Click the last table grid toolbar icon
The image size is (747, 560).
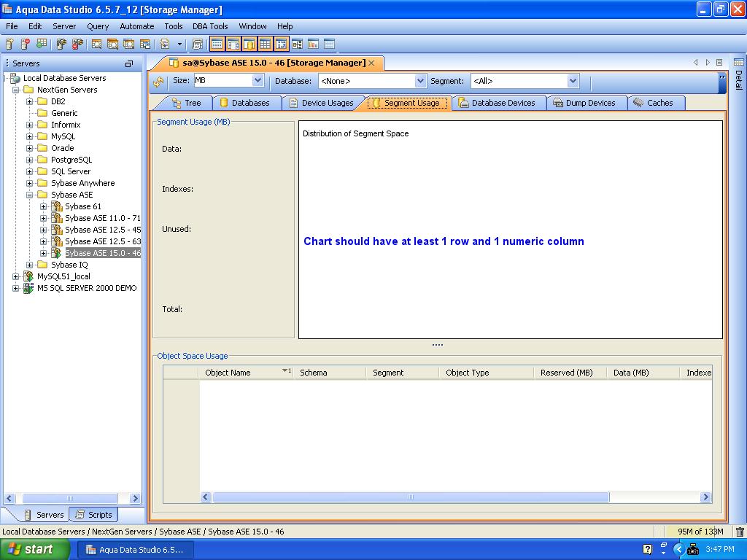point(329,44)
